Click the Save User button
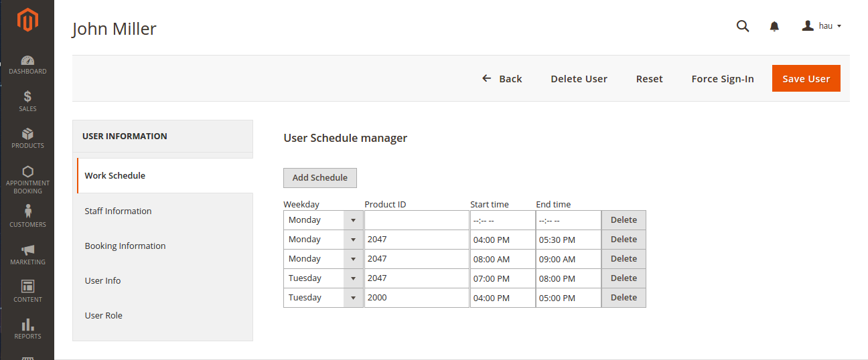The image size is (868, 360). tap(806, 78)
